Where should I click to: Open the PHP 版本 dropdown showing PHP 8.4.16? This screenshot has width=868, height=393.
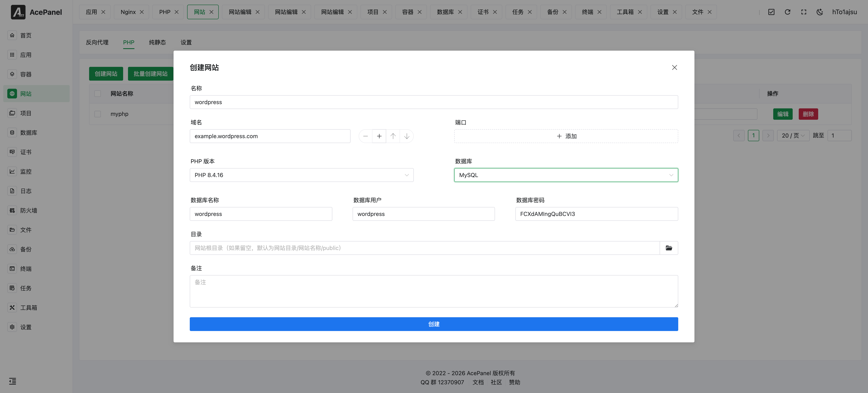pyautogui.click(x=302, y=175)
